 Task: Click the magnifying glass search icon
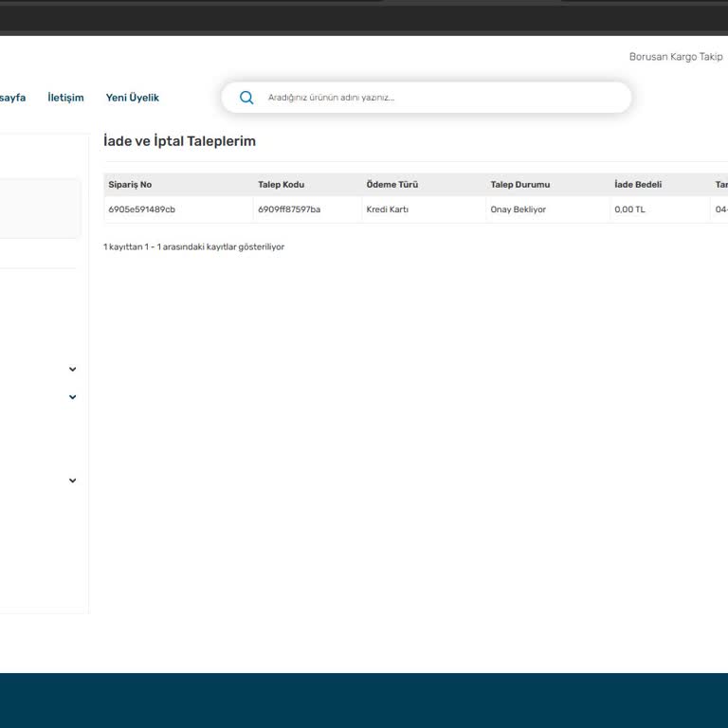coord(246,98)
